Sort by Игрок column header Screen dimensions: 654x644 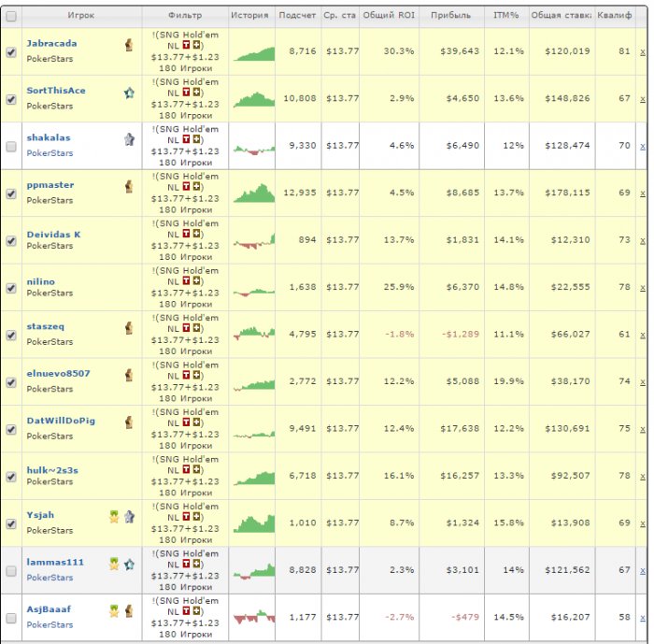(81, 16)
